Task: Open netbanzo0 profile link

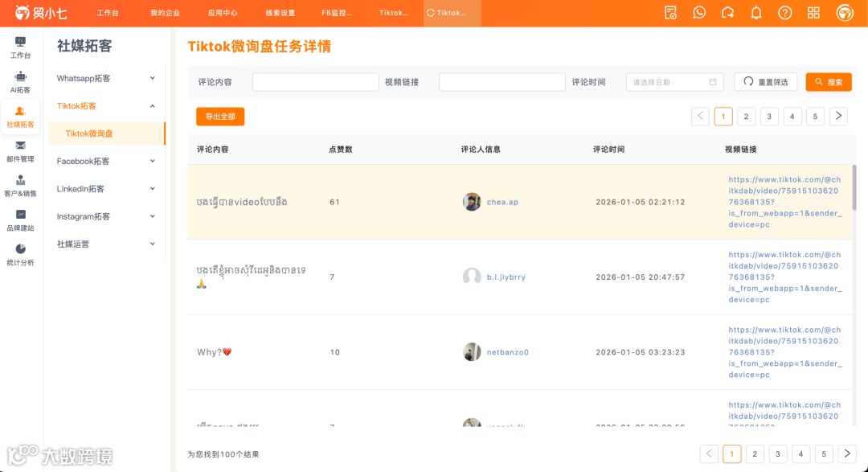Action: click(508, 351)
